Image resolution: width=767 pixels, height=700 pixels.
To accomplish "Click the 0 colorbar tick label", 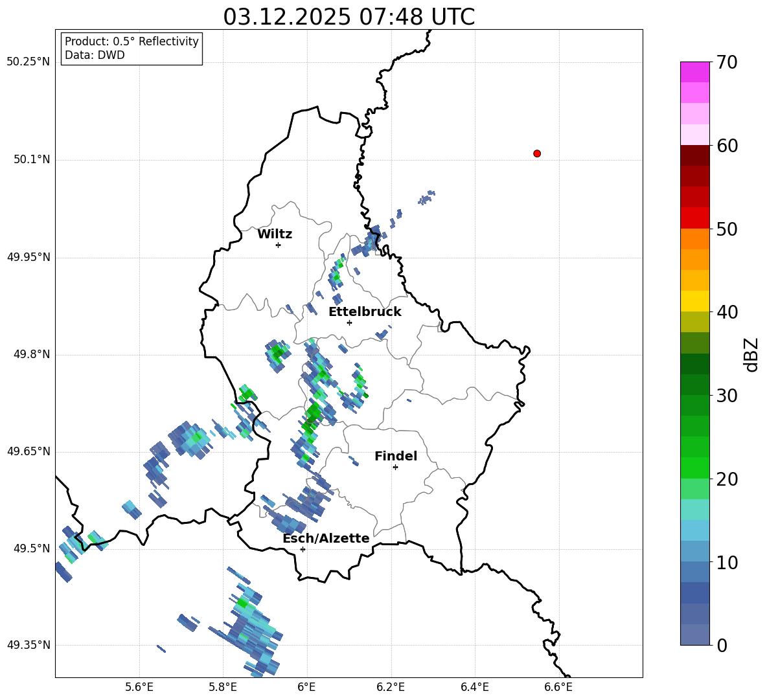I will [x=722, y=646].
